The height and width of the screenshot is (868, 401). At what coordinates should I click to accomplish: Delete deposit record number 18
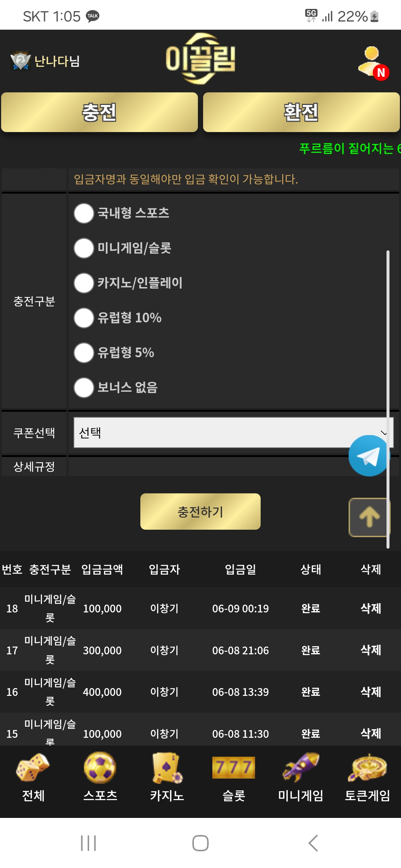(371, 608)
